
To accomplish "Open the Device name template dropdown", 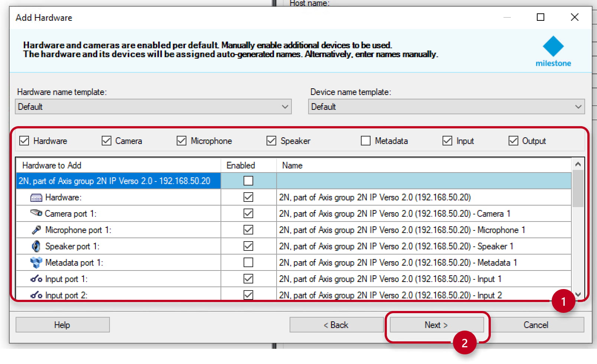I will pos(447,106).
